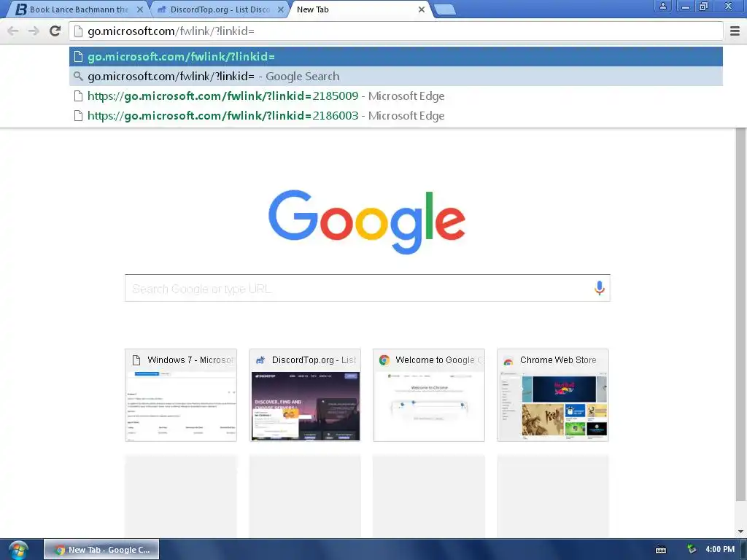Click the network tray icon
Image resolution: width=747 pixels, height=560 pixels.
[692, 549]
